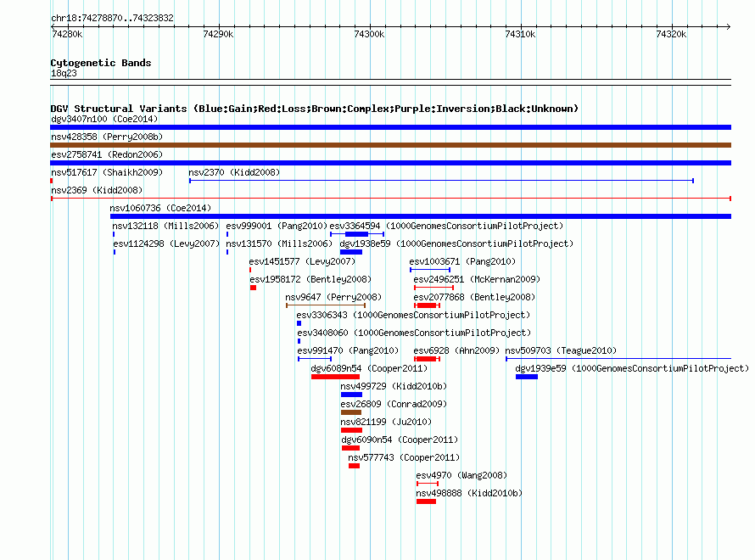Select the esv1958172 (Bentley2008) label
Viewport: 755px width, 560px height.
[x=310, y=279]
